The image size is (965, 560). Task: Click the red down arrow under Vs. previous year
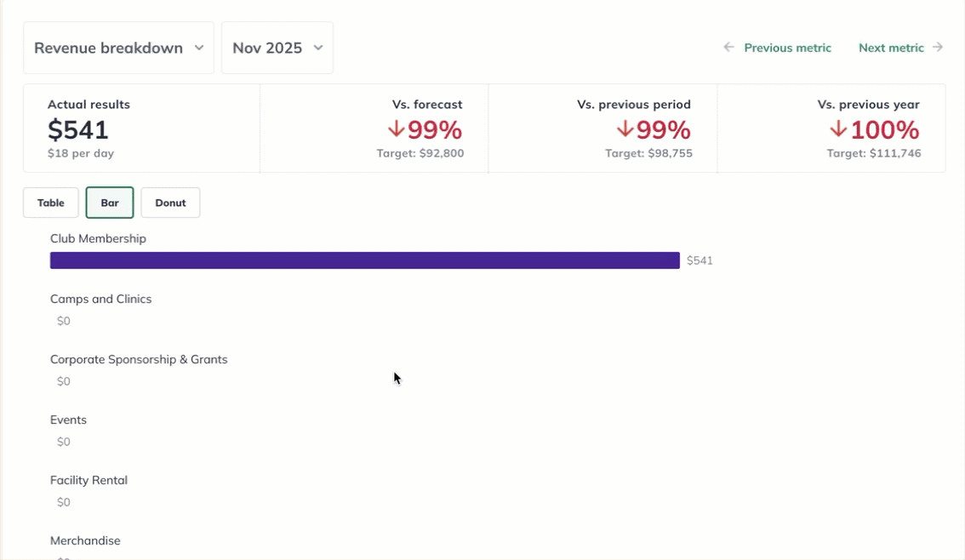coord(838,129)
